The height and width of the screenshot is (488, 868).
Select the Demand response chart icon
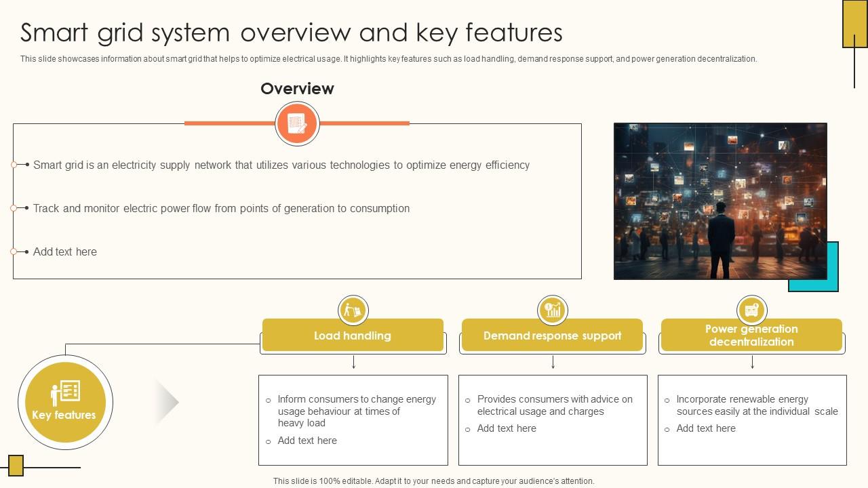[553, 310]
